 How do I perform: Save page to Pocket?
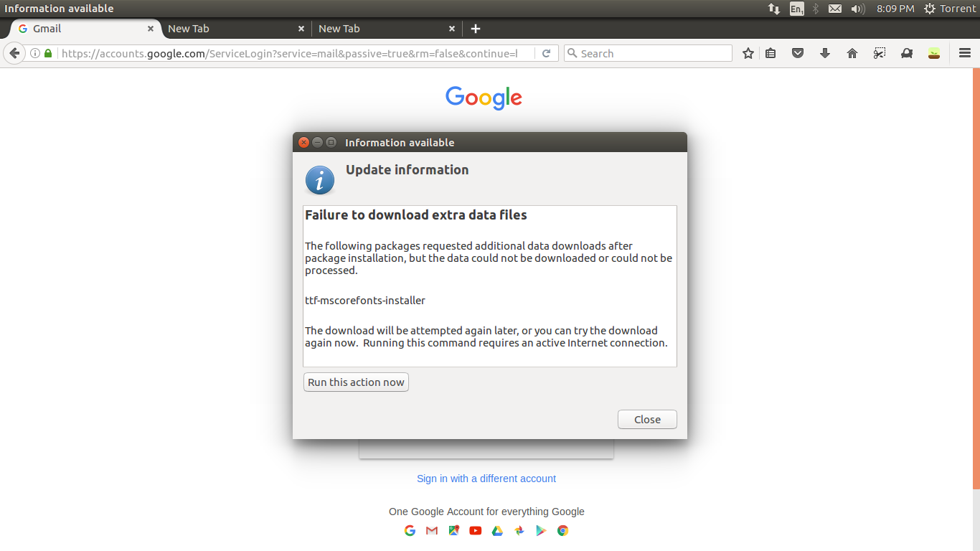pyautogui.click(x=797, y=53)
